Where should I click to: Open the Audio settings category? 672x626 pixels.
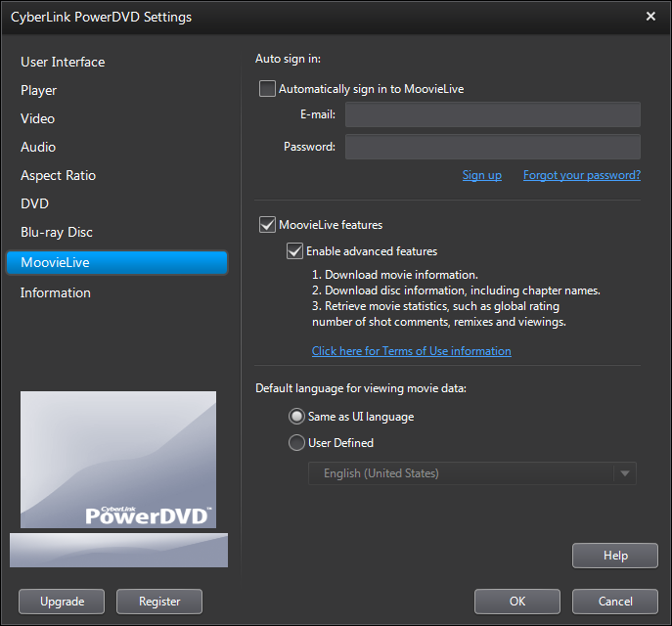click(x=38, y=147)
